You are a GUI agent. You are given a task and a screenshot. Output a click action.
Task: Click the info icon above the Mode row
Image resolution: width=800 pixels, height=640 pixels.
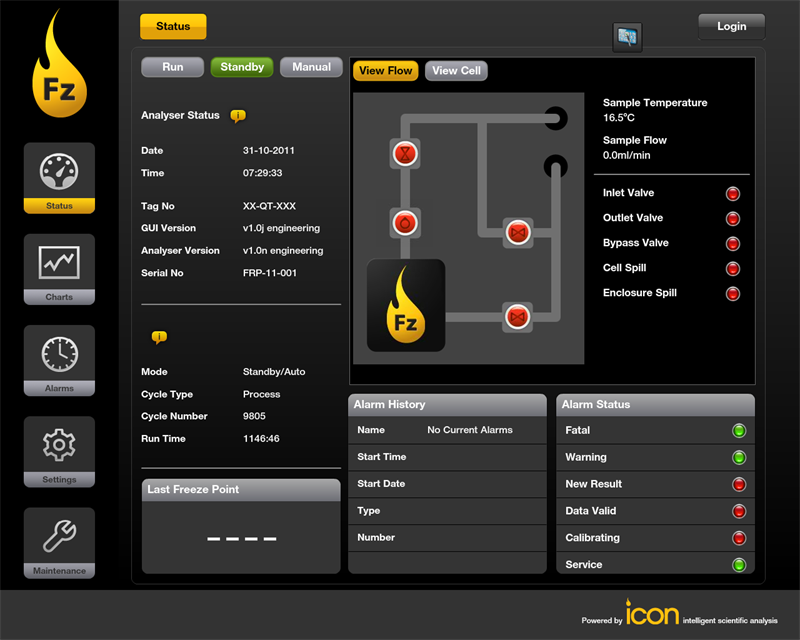click(x=158, y=337)
